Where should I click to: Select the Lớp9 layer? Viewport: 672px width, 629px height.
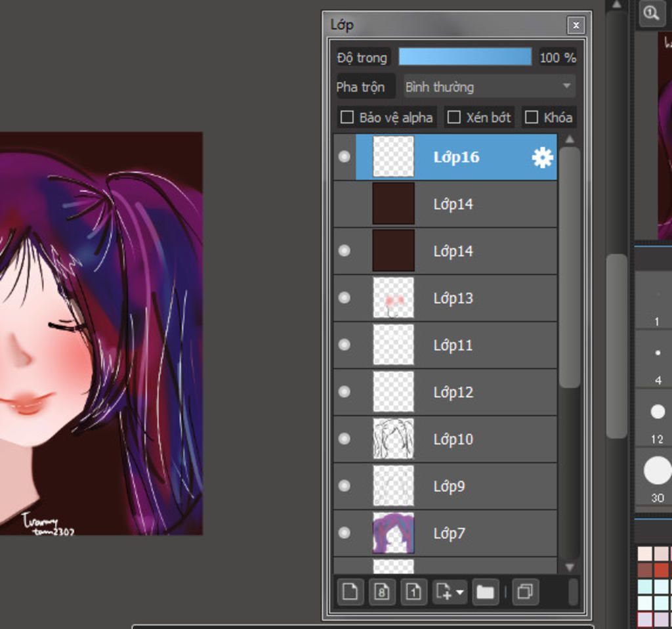[x=446, y=486]
